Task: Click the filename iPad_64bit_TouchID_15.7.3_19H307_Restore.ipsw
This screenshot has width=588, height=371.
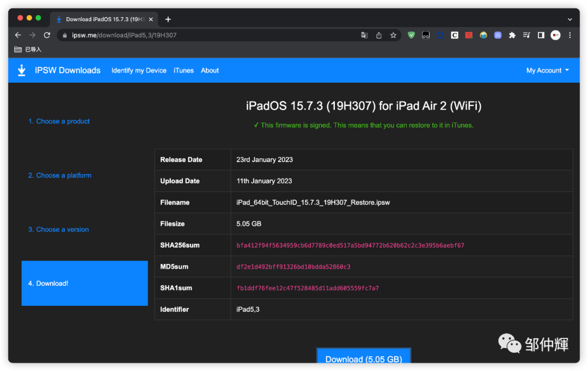Action: pyautogui.click(x=313, y=202)
